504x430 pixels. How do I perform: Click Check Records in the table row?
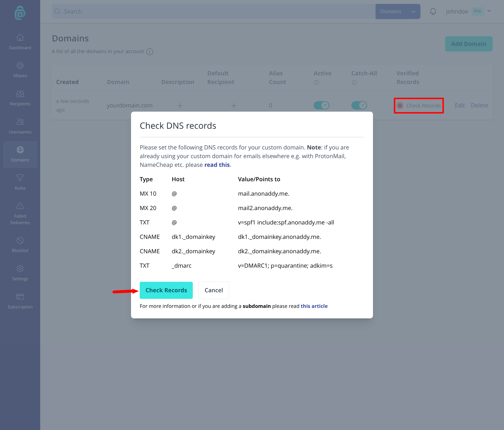[423, 106]
